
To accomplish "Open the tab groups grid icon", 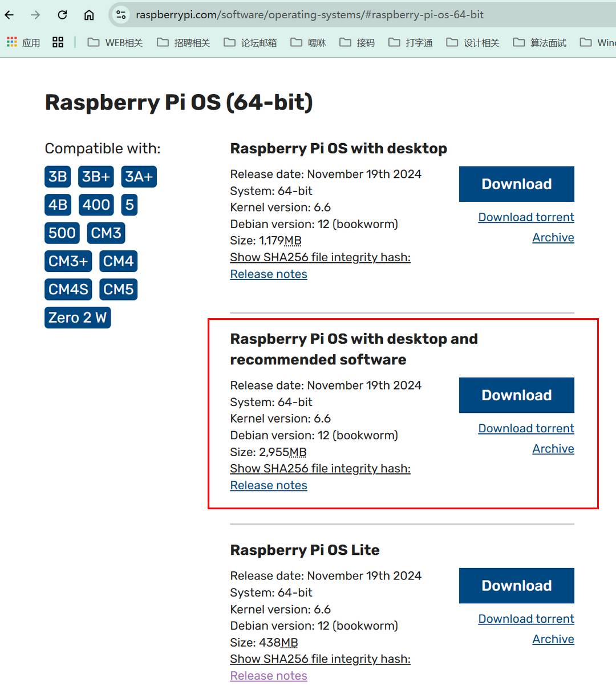I will point(58,42).
